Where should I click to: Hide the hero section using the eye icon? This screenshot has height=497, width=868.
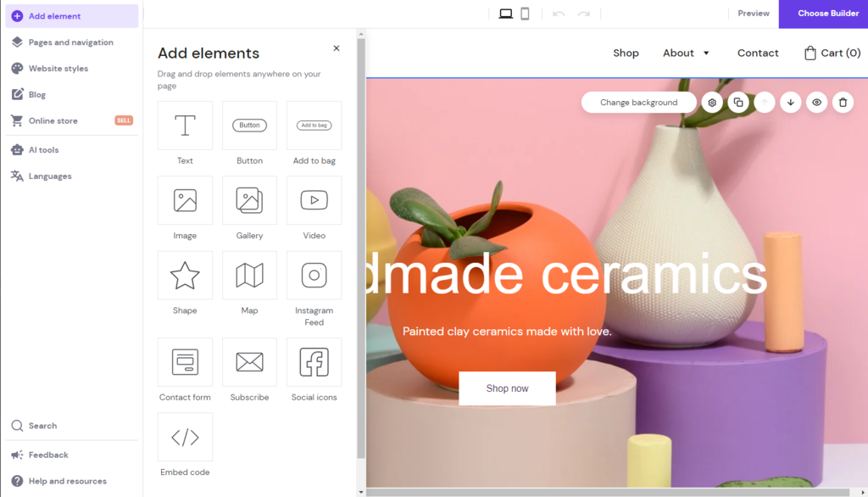816,102
